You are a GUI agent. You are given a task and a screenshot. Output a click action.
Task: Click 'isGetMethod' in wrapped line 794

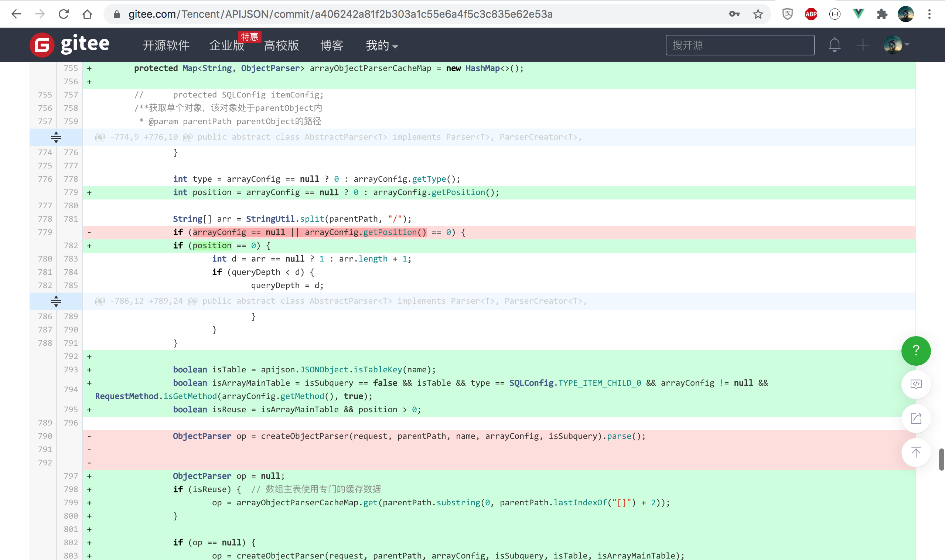point(190,396)
